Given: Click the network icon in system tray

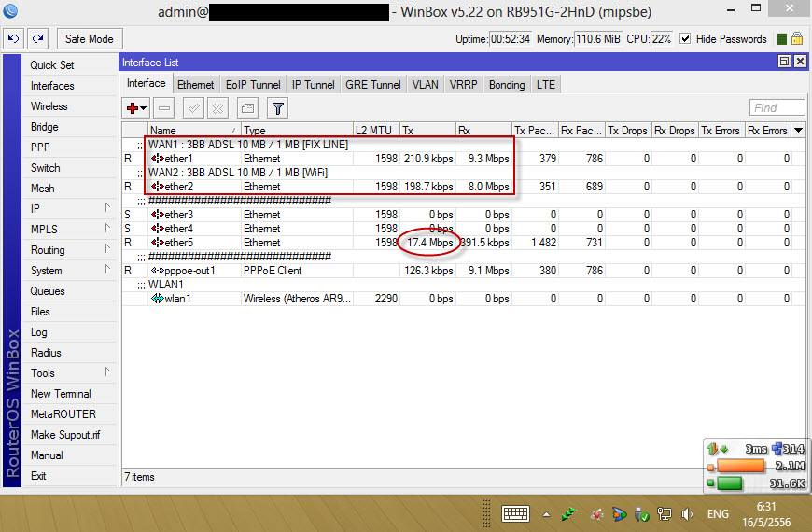Looking at the screenshot, I should [664, 514].
